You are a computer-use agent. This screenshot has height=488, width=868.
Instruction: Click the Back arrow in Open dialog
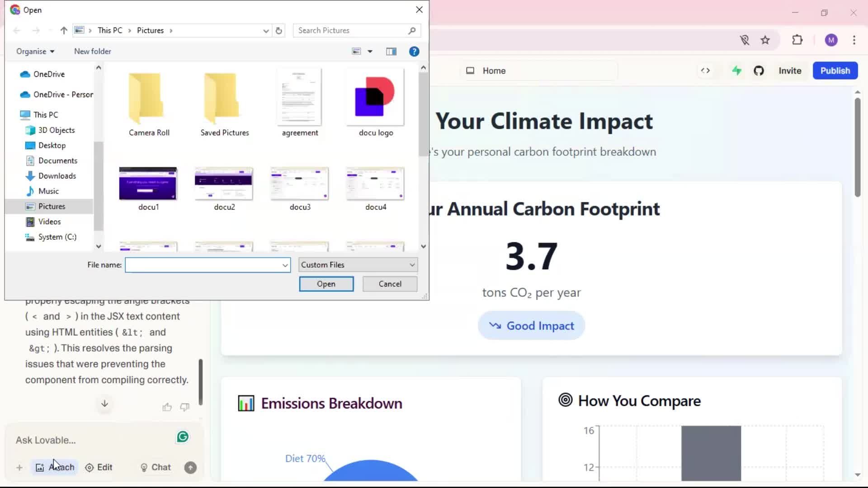pyautogui.click(x=17, y=30)
